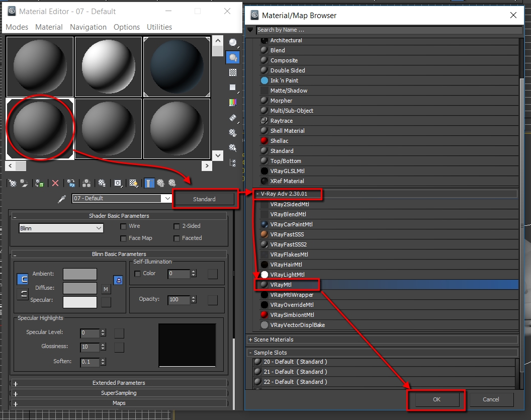Click the Opacity value field

pos(179,299)
